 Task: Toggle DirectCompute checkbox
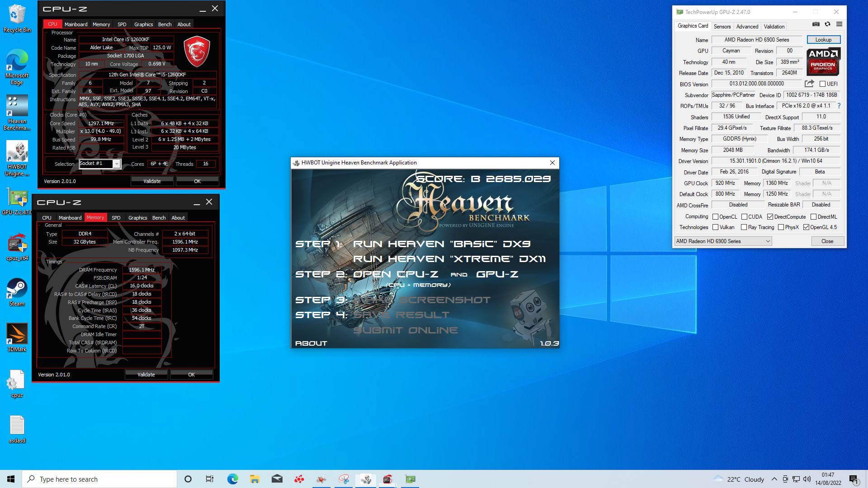pos(770,217)
